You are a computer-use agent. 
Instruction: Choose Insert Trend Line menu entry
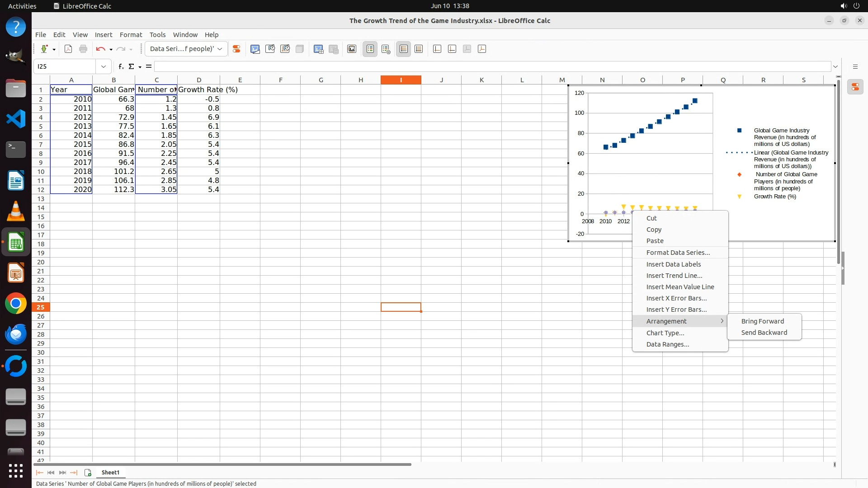coord(674,276)
